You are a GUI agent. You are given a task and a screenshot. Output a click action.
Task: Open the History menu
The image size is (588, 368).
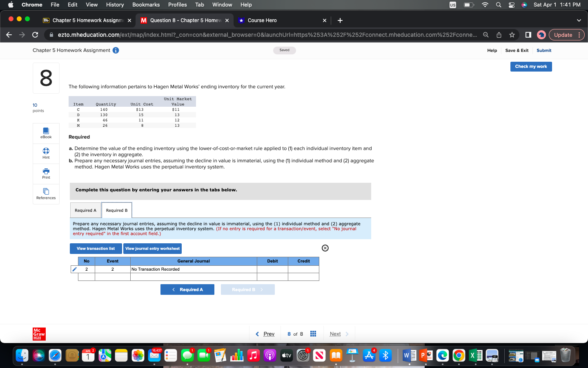115,5
